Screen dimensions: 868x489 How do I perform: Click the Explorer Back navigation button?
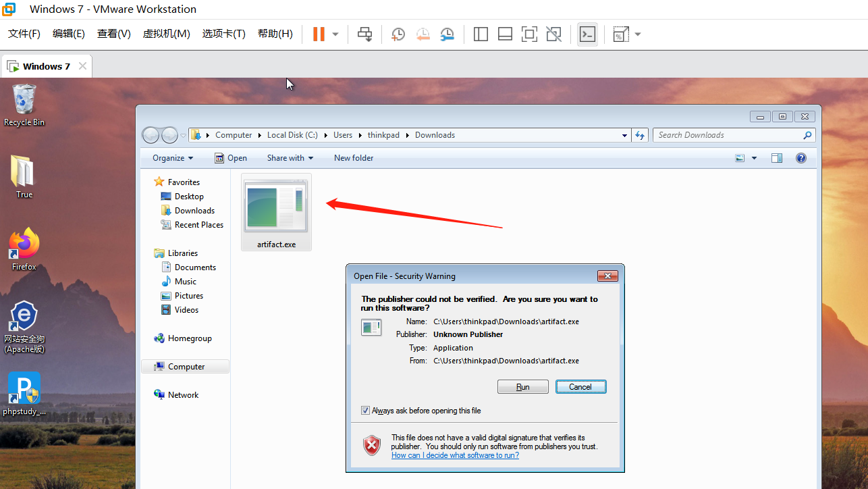coord(151,135)
